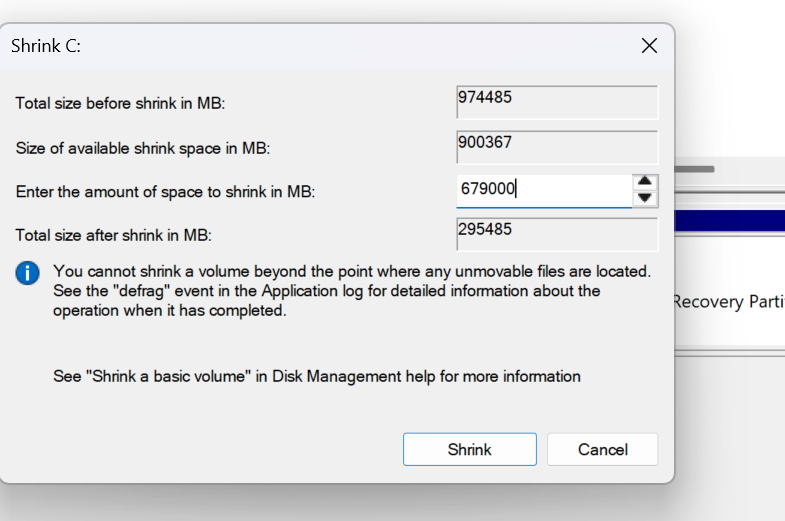Click the 'Shrink a basic volume' help text
Viewport: 785px width, 521px height.
(316, 377)
